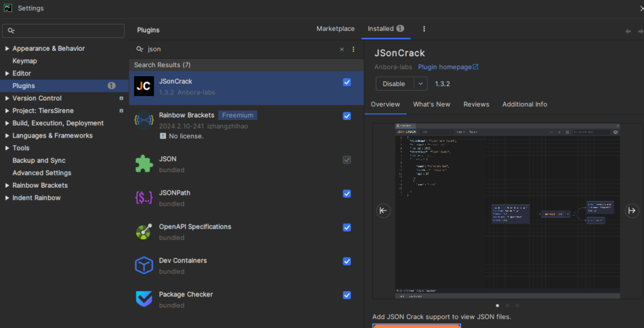Click the JSonCrack screenshot preview
The height and width of the screenshot is (328, 644).
pos(508,210)
